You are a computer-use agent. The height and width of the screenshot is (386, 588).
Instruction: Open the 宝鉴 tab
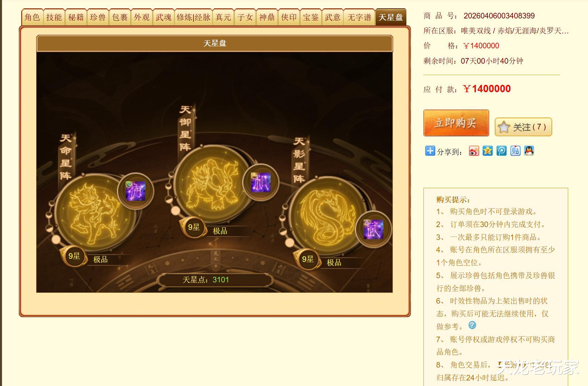[311, 17]
